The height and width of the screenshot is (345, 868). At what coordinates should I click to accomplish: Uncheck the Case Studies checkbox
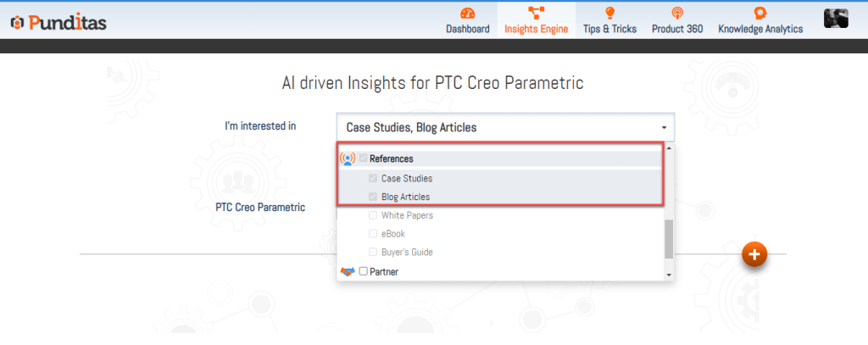point(373,179)
